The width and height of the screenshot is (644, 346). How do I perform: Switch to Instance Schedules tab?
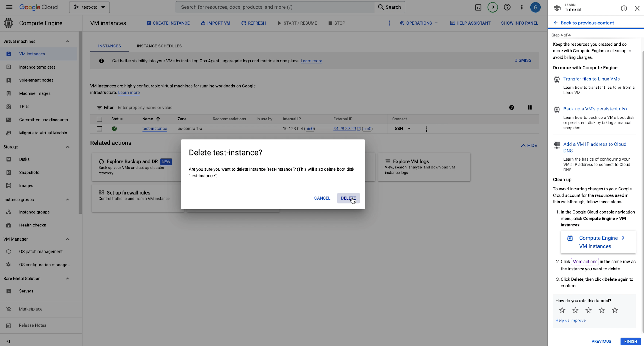click(159, 46)
